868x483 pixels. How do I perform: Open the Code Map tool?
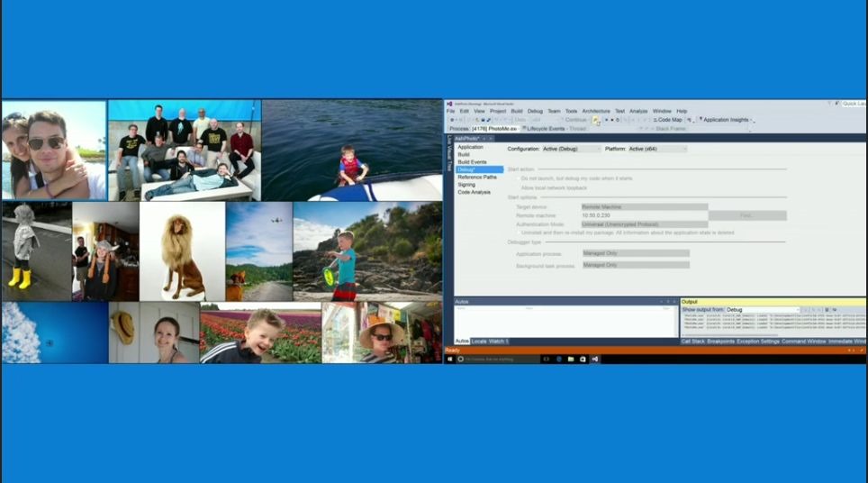click(x=667, y=120)
